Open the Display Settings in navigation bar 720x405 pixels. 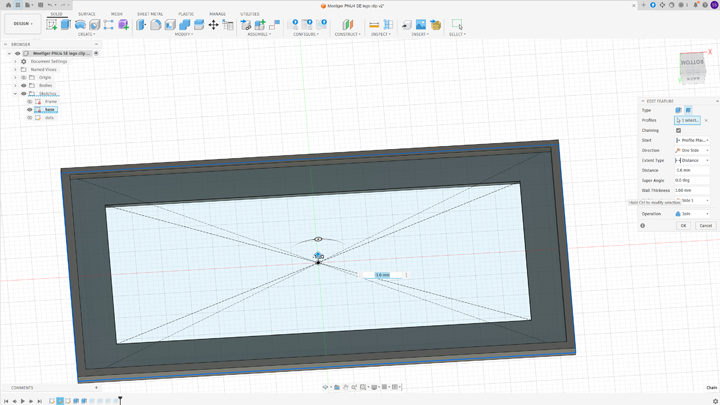[375, 387]
